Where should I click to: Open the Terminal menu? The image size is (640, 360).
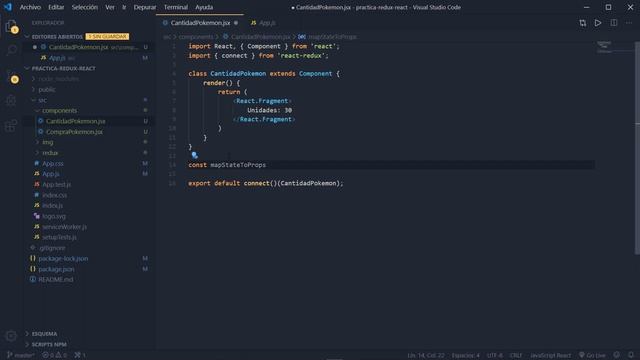click(176, 7)
